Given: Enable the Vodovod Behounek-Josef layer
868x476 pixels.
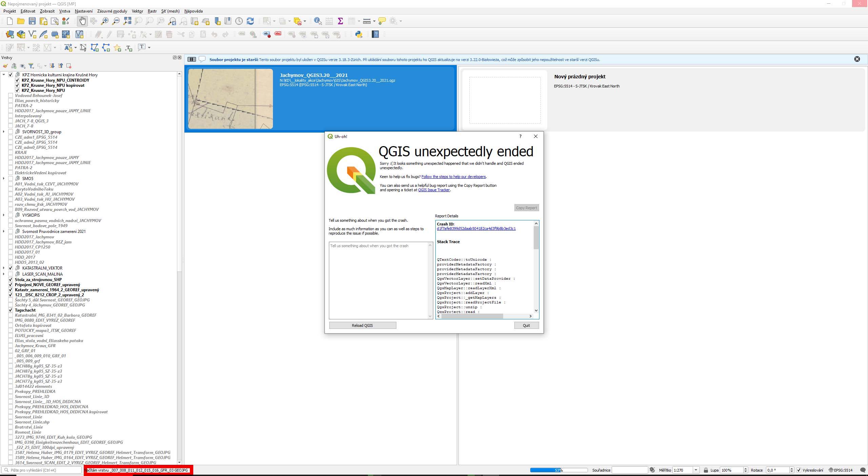Looking at the screenshot, I should click(11, 95).
